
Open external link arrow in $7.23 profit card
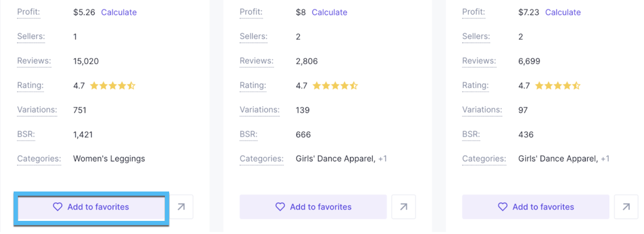(626, 207)
